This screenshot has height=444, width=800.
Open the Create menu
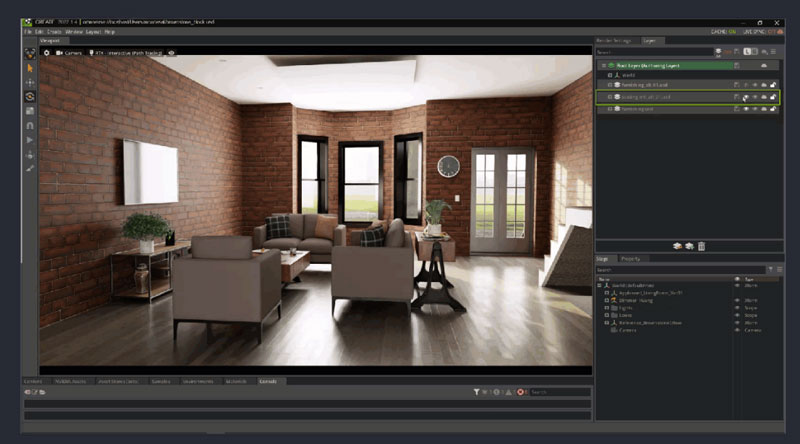click(x=53, y=32)
